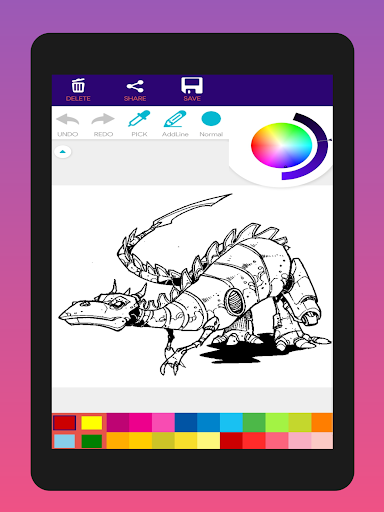This screenshot has height=512, width=384.
Task: Choose the navy blue swatch in the top row
Action: [x=186, y=422]
